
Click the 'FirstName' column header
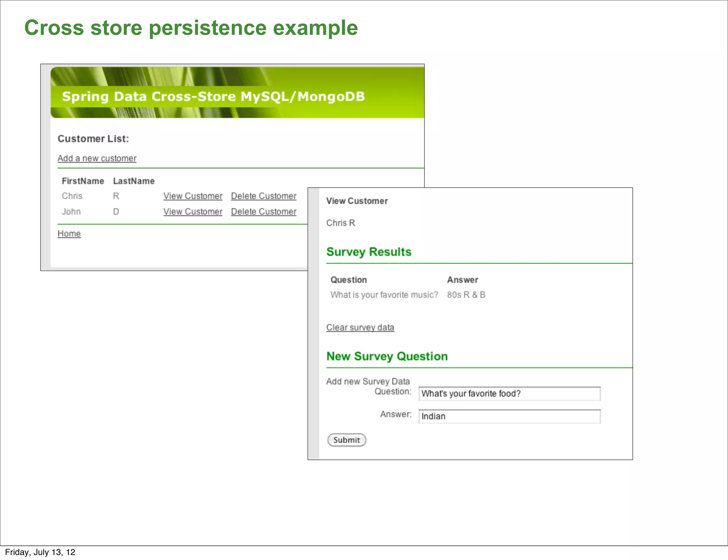click(83, 181)
